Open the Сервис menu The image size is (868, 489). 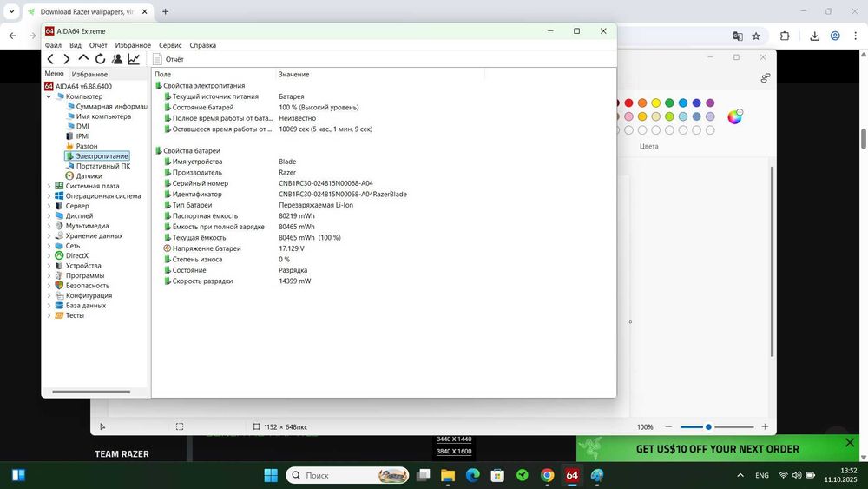tap(170, 45)
